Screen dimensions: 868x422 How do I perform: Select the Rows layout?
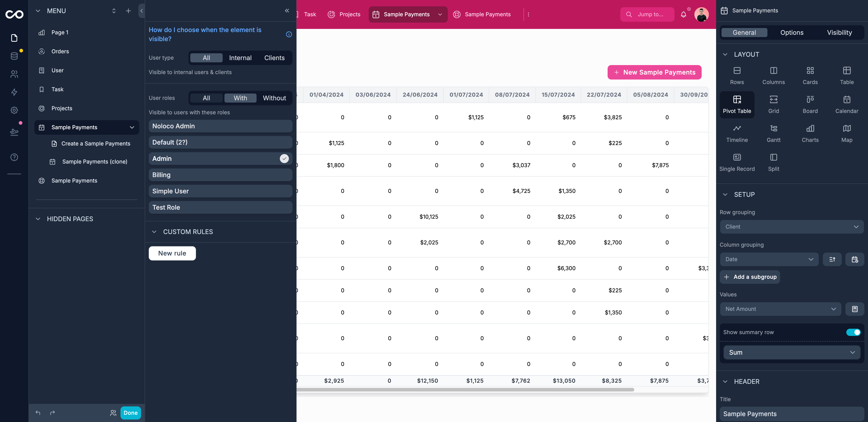737,76
